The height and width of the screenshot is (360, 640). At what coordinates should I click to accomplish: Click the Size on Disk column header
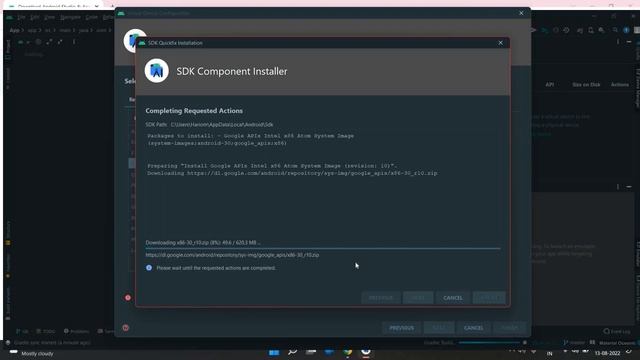tap(586, 84)
